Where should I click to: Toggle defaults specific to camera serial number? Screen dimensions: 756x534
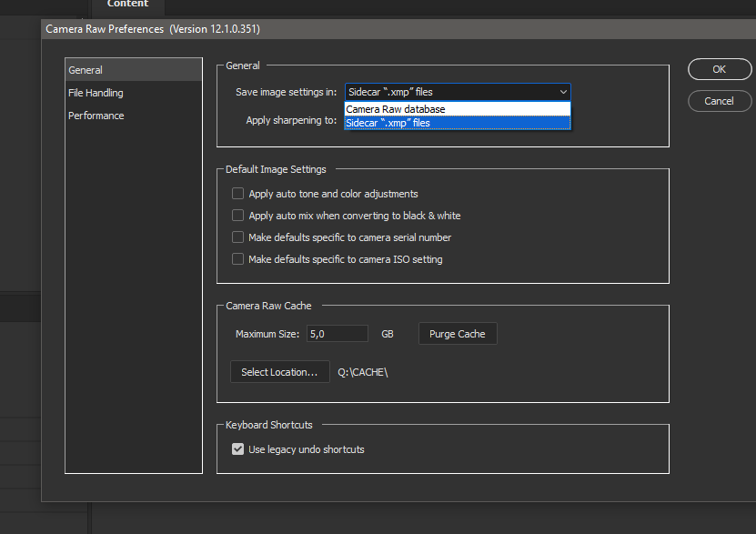237,237
